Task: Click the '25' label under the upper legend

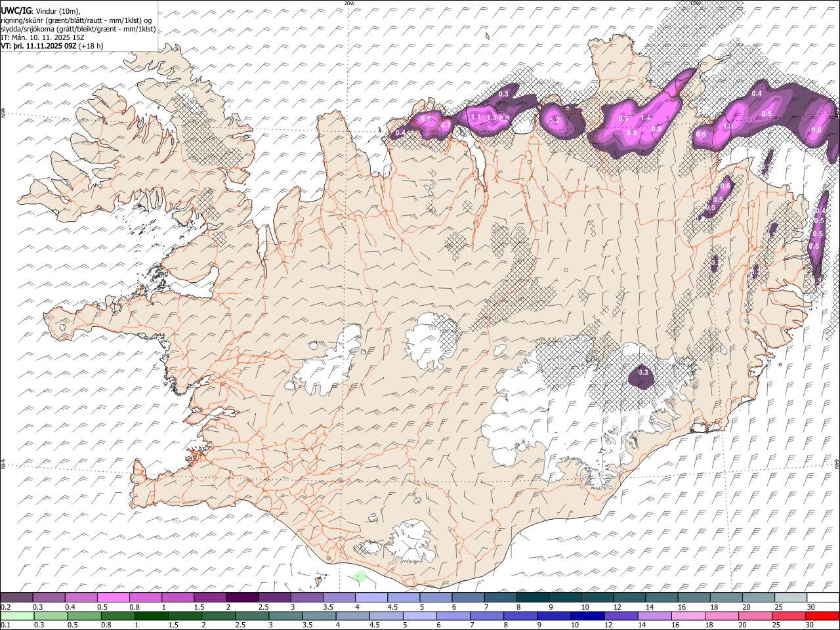Action: point(780,606)
